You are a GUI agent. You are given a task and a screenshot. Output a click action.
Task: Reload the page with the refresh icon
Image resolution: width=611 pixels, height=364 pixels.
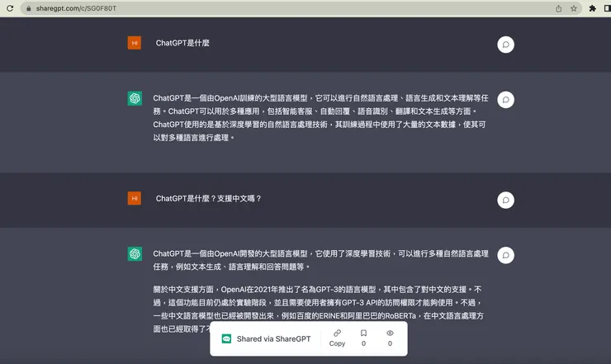[x=10, y=8]
